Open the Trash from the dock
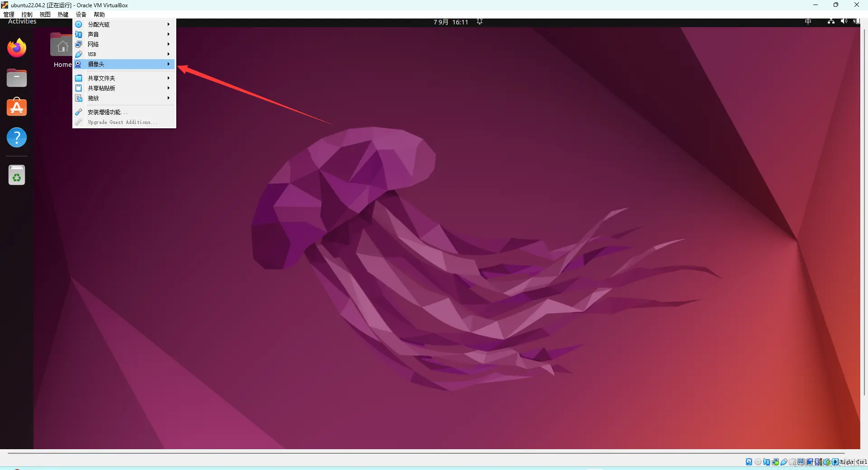Image resolution: width=868 pixels, height=470 pixels. [17, 175]
